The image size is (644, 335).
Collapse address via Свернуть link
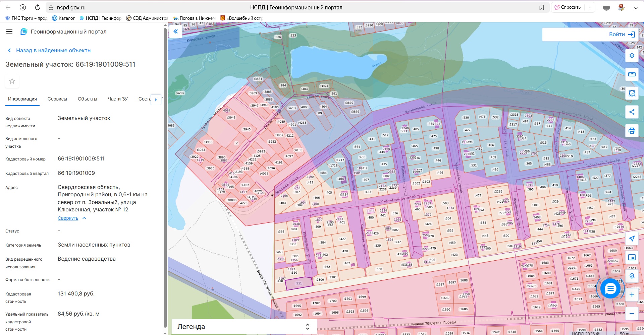pos(68,218)
